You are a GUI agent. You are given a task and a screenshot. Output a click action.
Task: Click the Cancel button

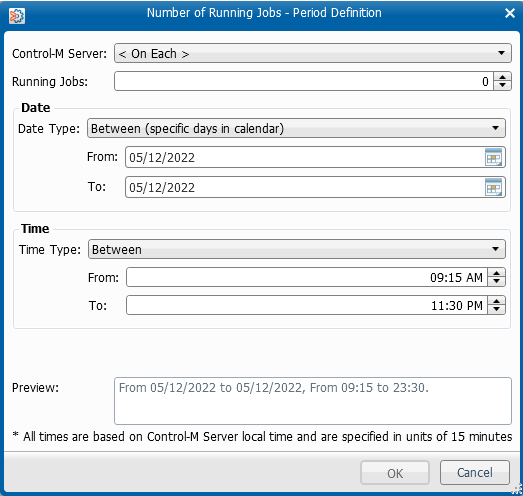pyautogui.click(x=475, y=472)
